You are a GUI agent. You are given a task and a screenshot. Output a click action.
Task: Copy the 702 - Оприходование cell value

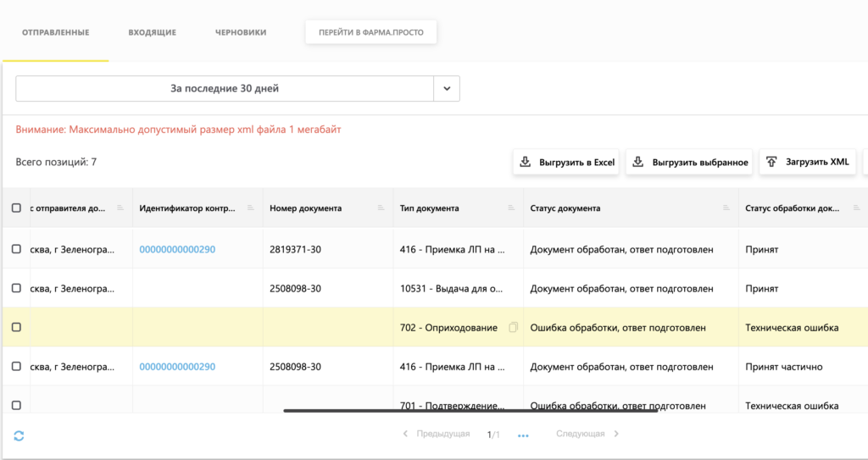(513, 328)
